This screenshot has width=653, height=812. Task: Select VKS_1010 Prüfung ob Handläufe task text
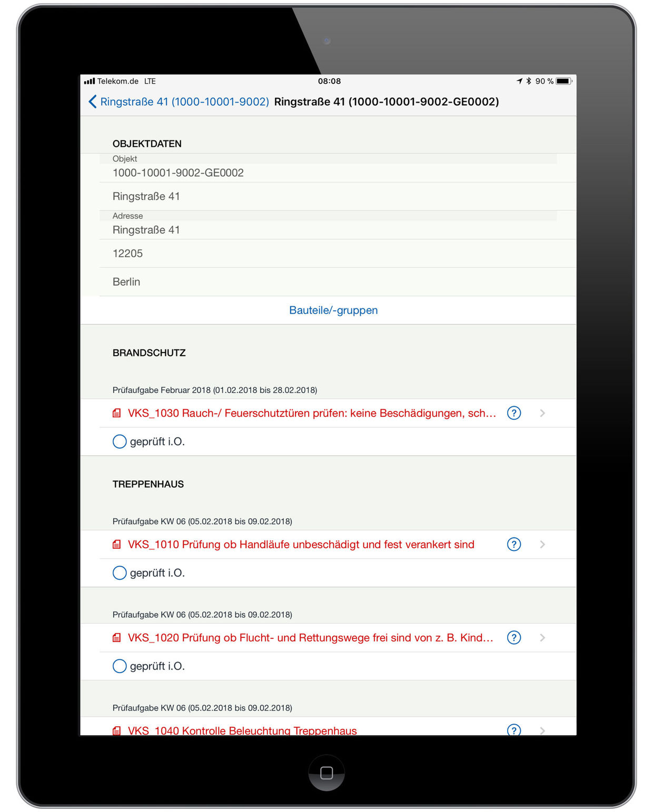[301, 544]
